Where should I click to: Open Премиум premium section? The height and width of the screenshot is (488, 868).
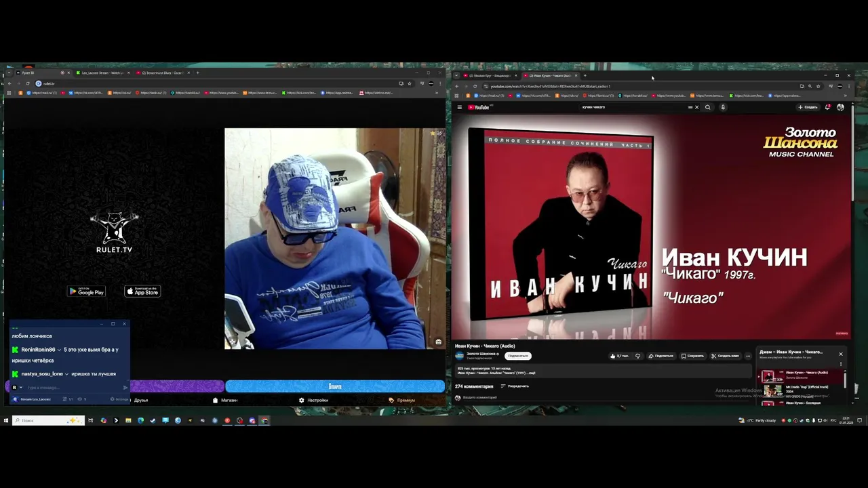402,400
